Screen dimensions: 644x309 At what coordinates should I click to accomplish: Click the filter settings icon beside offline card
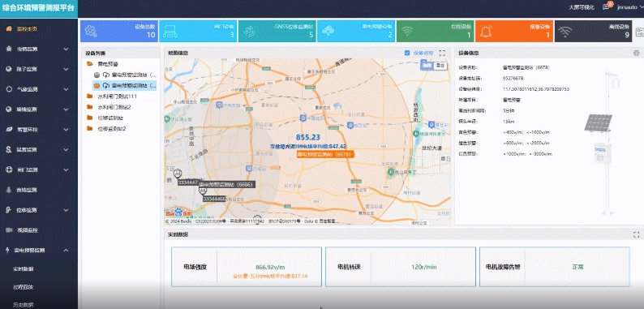point(640,32)
